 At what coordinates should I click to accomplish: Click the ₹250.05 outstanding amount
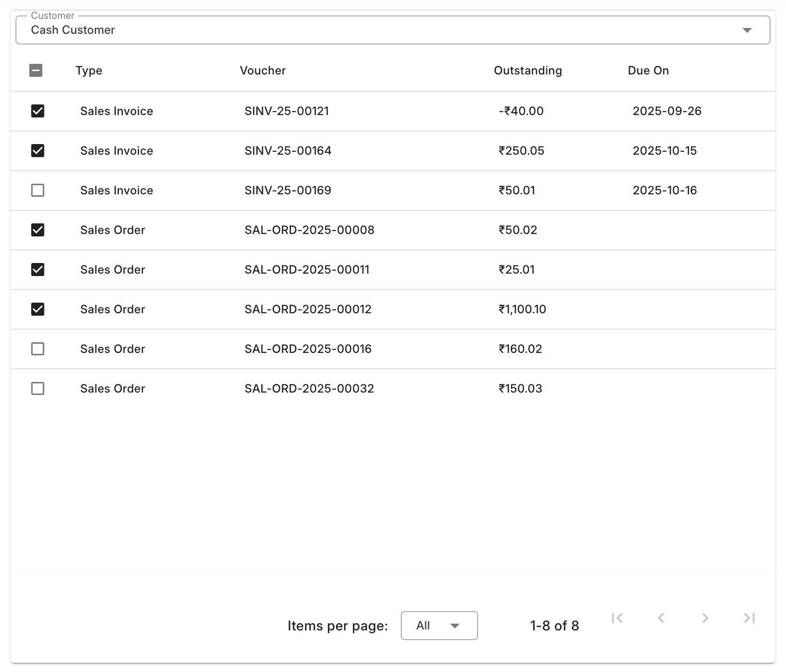coord(522,151)
